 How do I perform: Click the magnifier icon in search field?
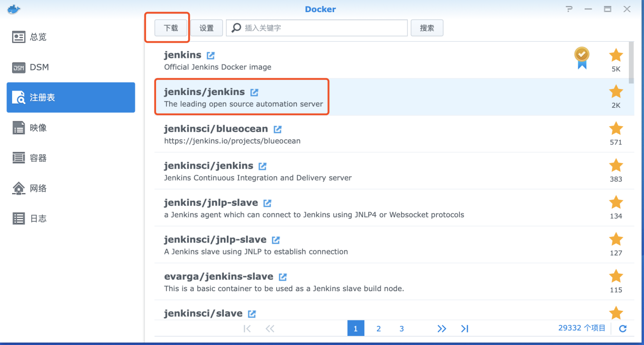click(x=236, y=28)
